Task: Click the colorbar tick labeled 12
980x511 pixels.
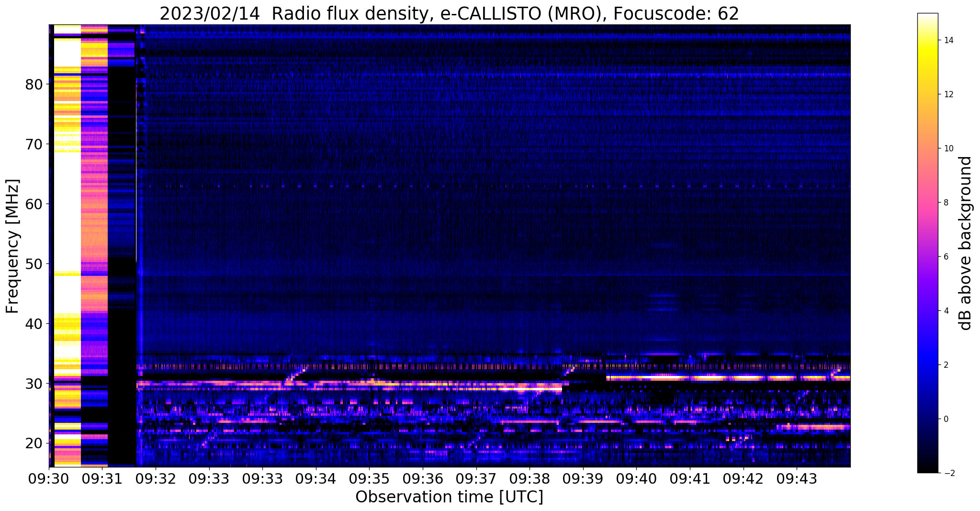Action: (948, 94)
